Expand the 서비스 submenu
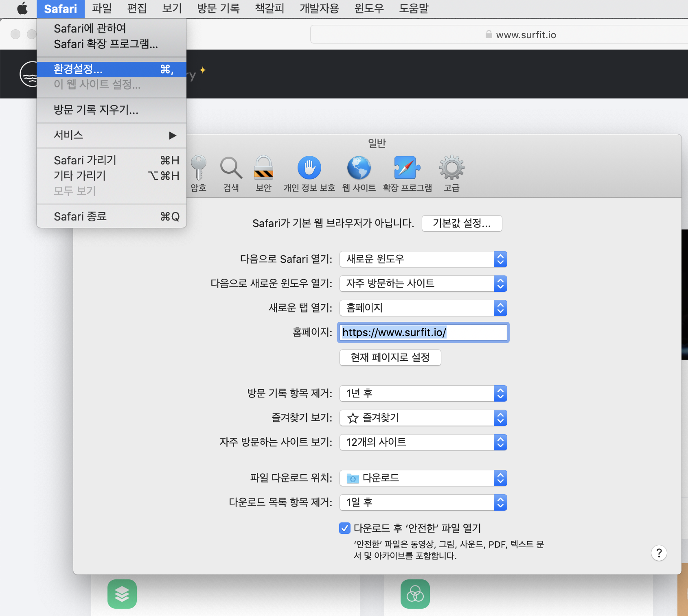 (x=112, y=135)
